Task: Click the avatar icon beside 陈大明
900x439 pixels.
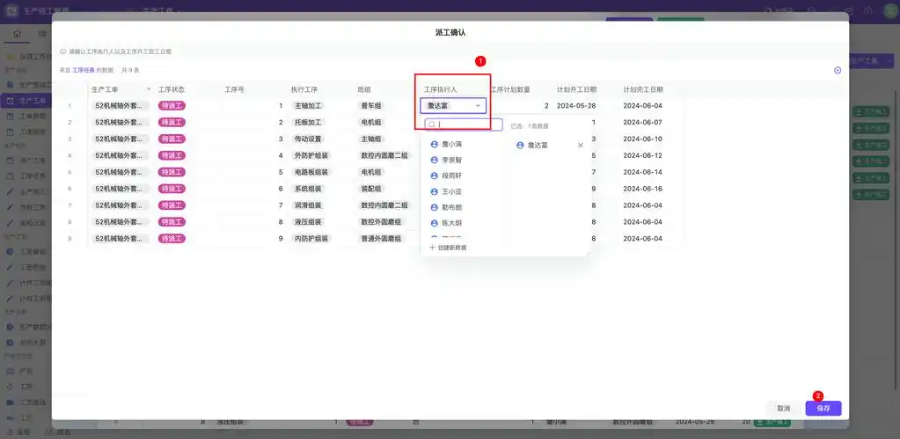Action: point(435,223)
